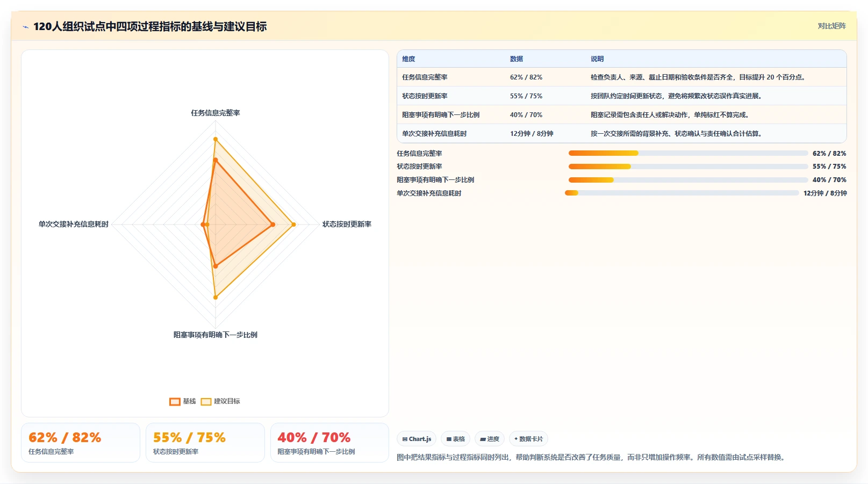Click radar axis label 单次交接补充信息耗时
The height and width of the screenshot is (484, 868).
(74, 224)
